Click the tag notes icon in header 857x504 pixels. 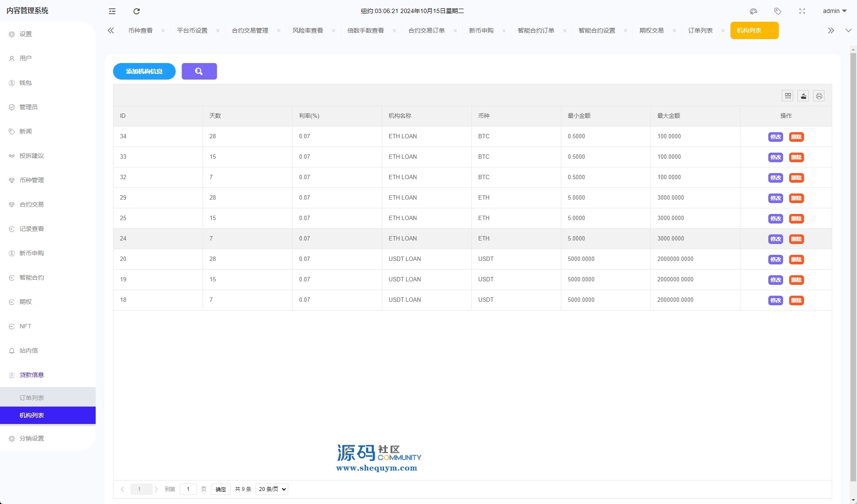coord(778,11)
